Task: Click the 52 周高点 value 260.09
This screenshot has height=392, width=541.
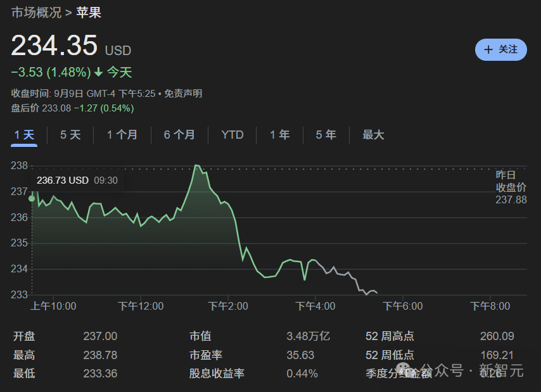Action: point(497,336)
